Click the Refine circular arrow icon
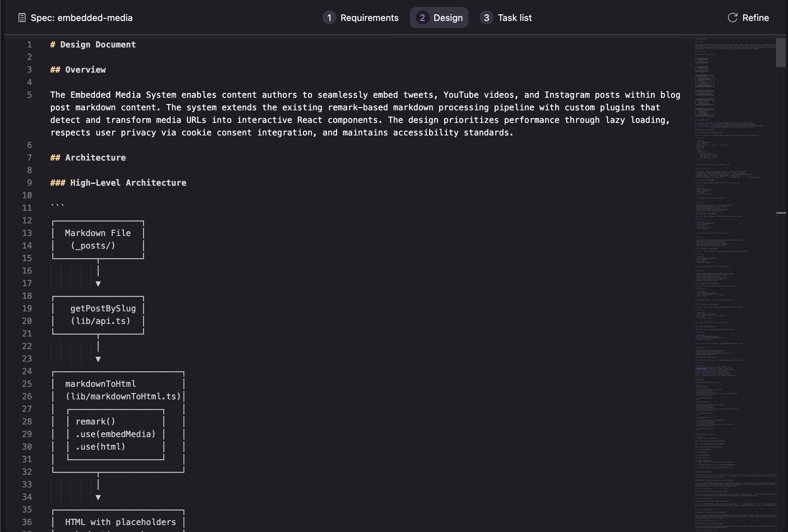The width and height of the screenshot is (788, 532). tap(732, 17)
